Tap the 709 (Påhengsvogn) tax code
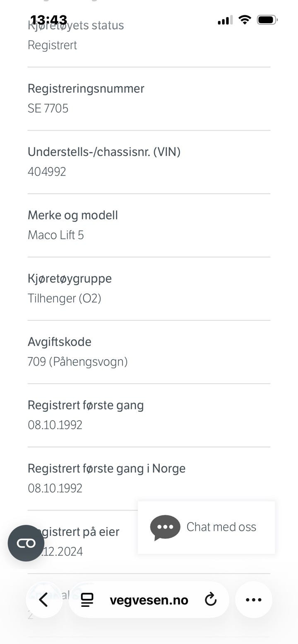This screenshot has height=644, width=298. click(x=78, y=362)
